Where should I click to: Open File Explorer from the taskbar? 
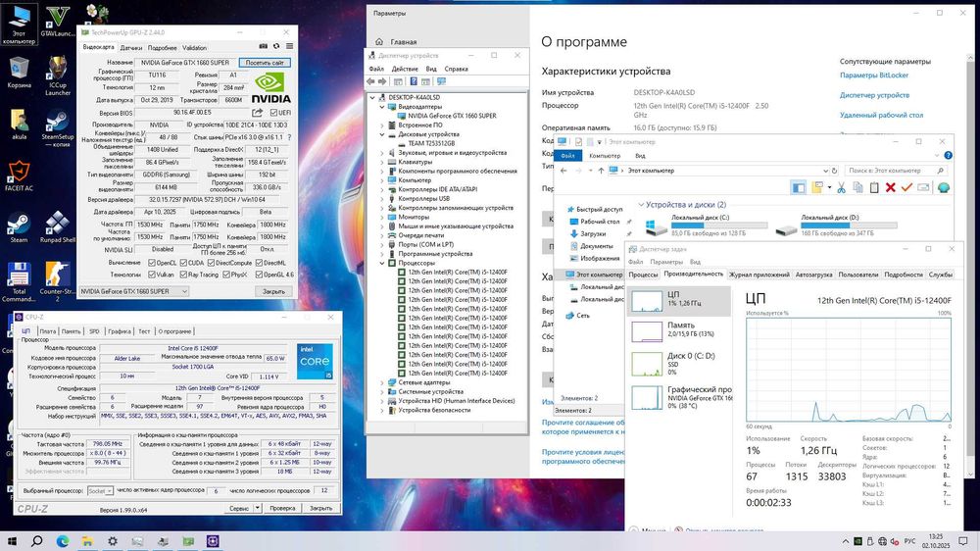pos(87,541)
